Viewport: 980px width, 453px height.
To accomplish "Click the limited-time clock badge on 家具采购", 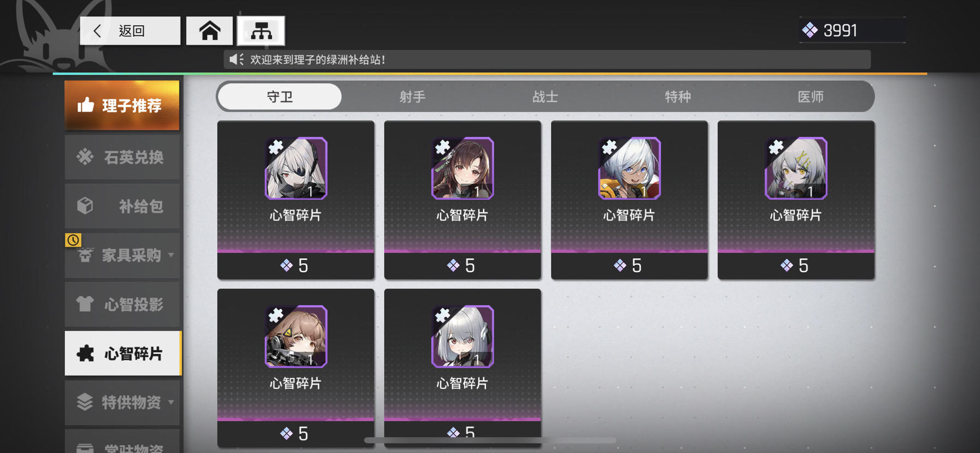I will [73, 240].
